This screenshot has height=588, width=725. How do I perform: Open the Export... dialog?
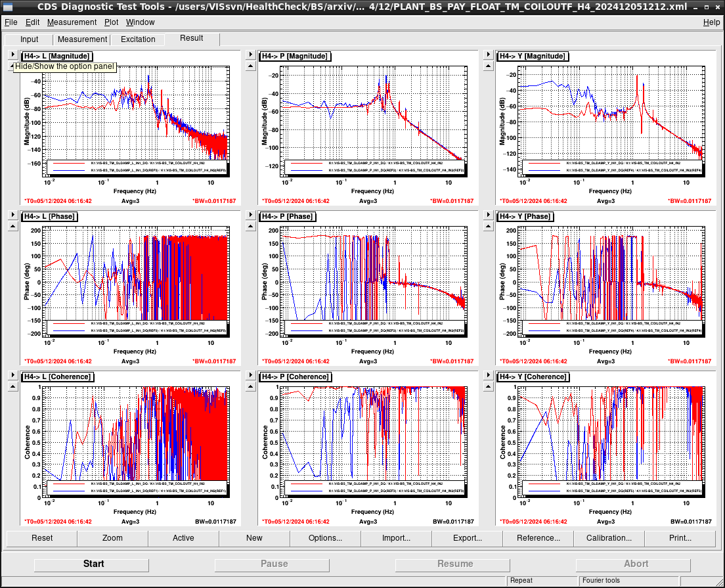click(x=467, y=538)
